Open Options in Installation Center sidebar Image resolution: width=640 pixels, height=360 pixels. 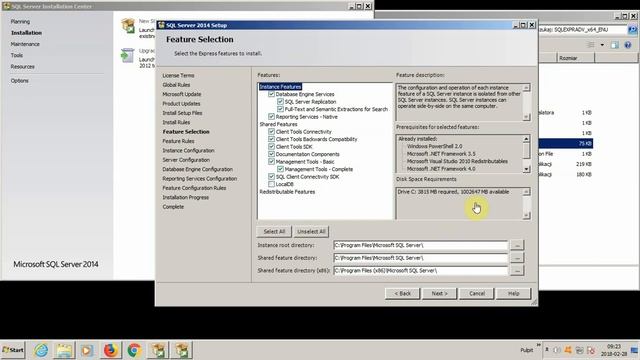[20, 80]
